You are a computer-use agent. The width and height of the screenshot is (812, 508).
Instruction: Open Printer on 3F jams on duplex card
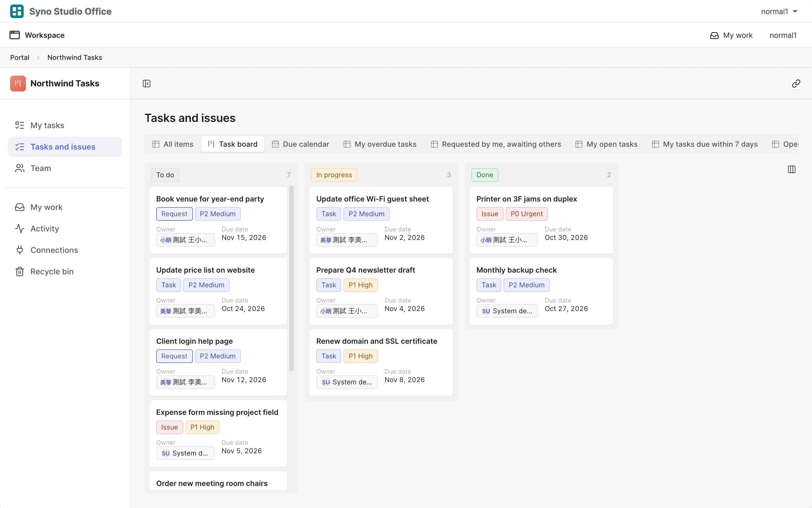[x=541, y=220]
